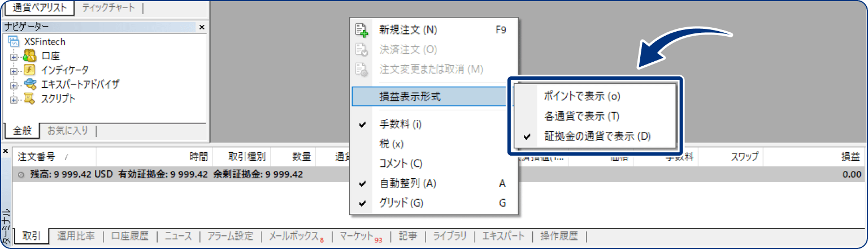Select ポイントで表示 (o) profit format
The height and width of the screenshot is (249, 868).
point(594,96)
